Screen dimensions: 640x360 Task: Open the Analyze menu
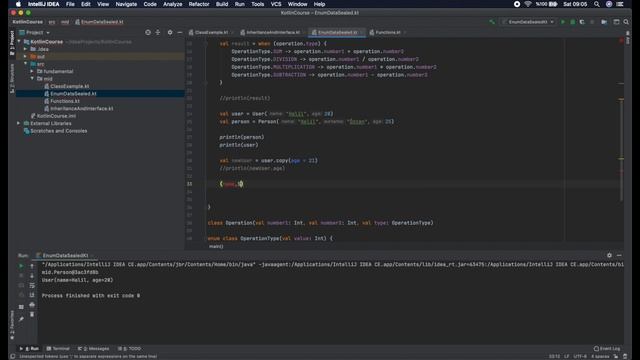coord(173,4)
